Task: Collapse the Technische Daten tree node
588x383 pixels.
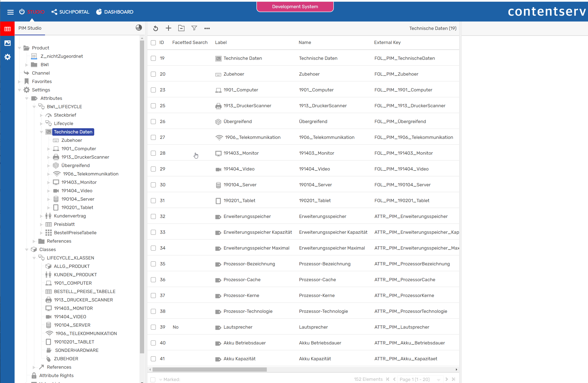Action: [x=41, y=132]
